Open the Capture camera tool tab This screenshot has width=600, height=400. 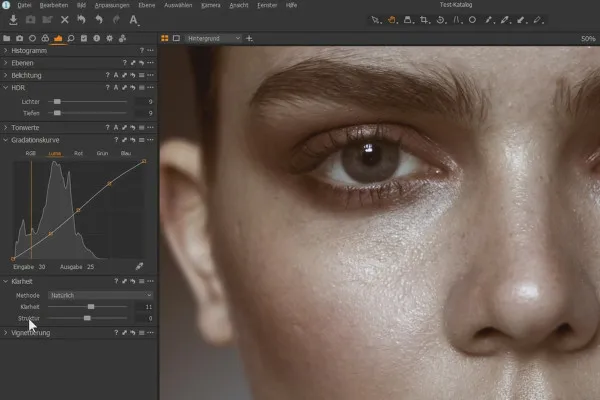point(20,38)
